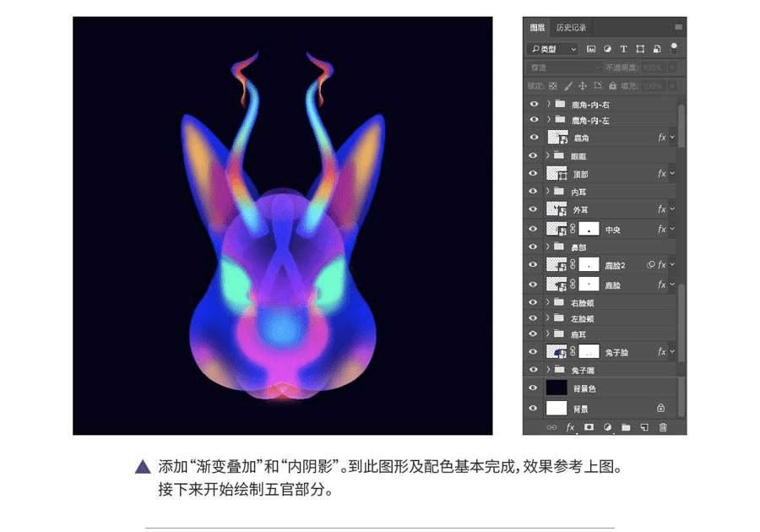Click prevent artboard auto-nesting lock icon
The image size is (760, 532).
coord(598,86)
